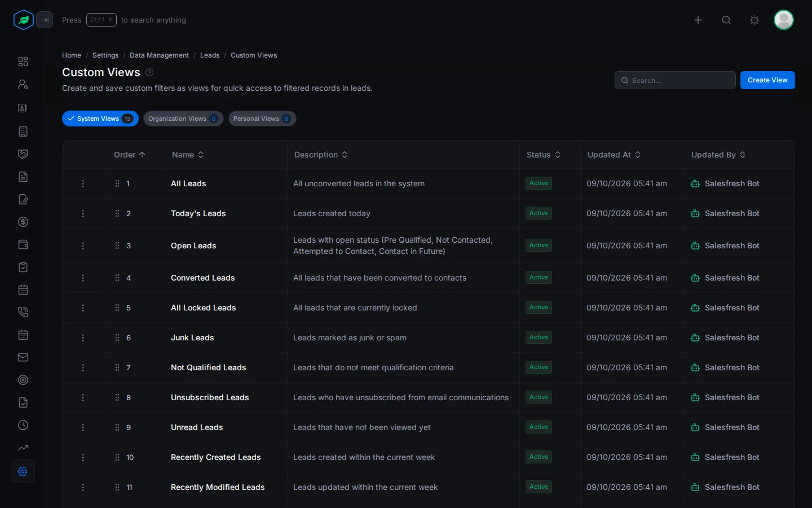This screenshot has height=508, width=812.
Task: Focus the custom views Search field
Action: [675, 80]
